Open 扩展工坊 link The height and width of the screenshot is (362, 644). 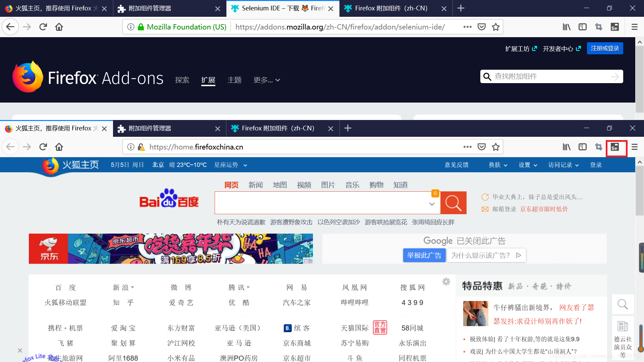521,49
